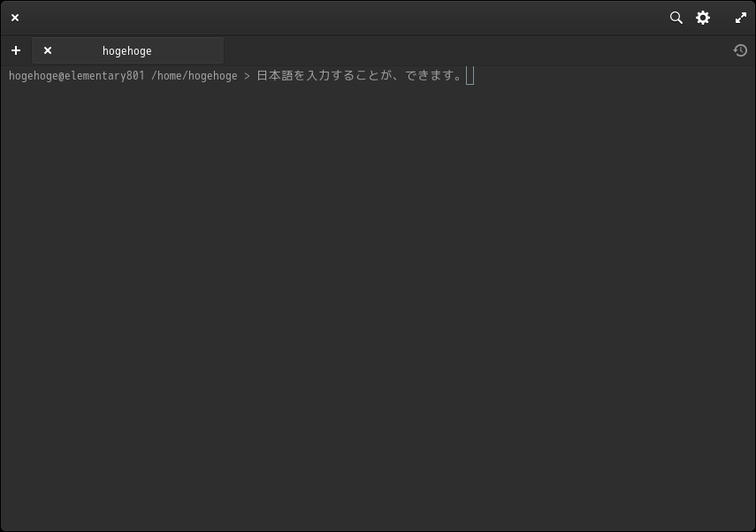756x532 pixels.
Task: Open the terminal search tool
Action: pyautogui.click(x=676, y=18)
